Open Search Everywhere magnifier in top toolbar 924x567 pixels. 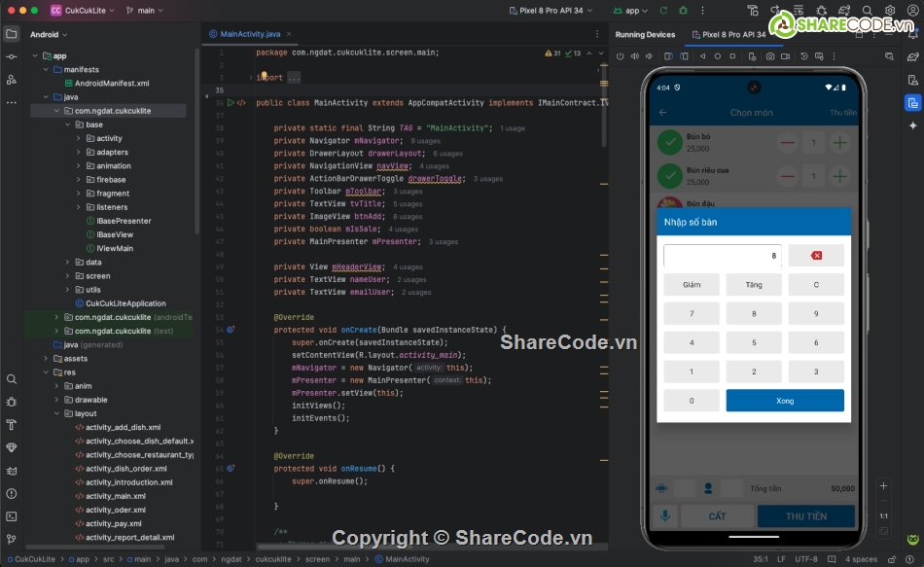(867, 11)
